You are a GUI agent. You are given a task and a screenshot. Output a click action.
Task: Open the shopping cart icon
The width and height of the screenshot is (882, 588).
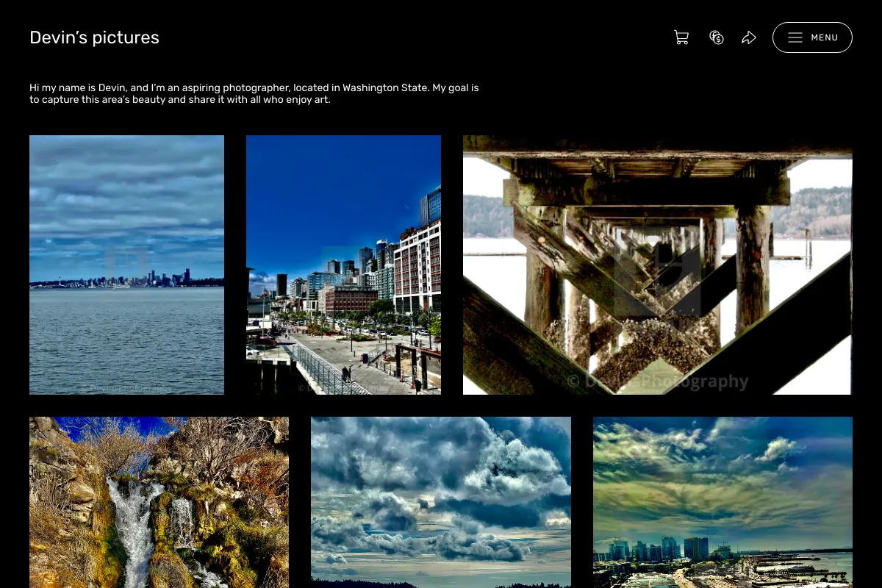click(681, 37)
